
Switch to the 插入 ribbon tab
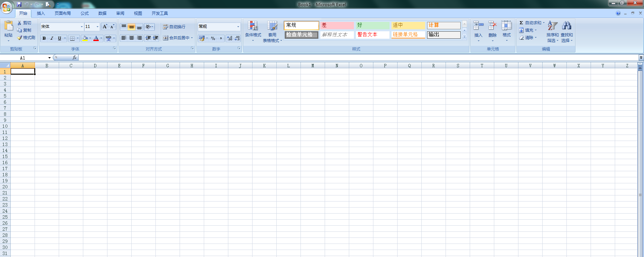41,13
